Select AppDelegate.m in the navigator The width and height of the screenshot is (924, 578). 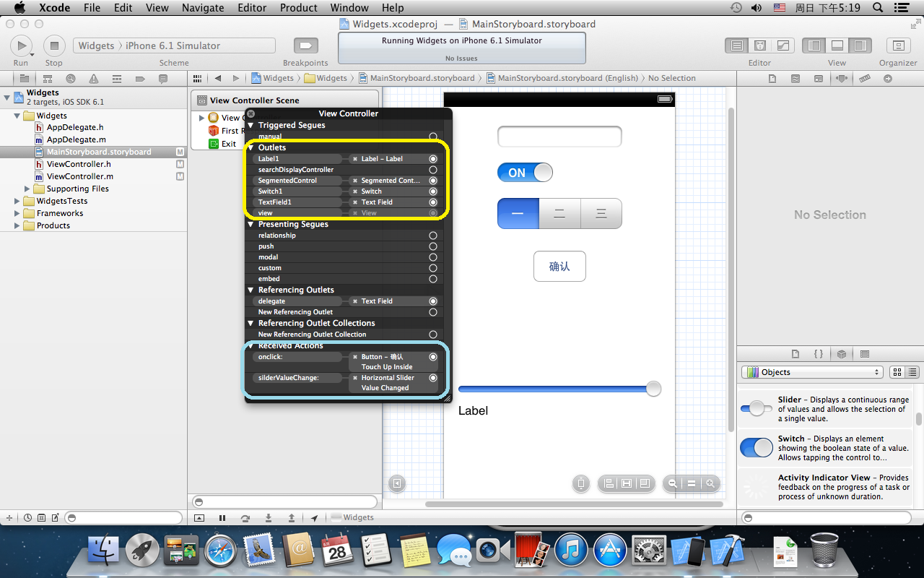coord(76,139)
